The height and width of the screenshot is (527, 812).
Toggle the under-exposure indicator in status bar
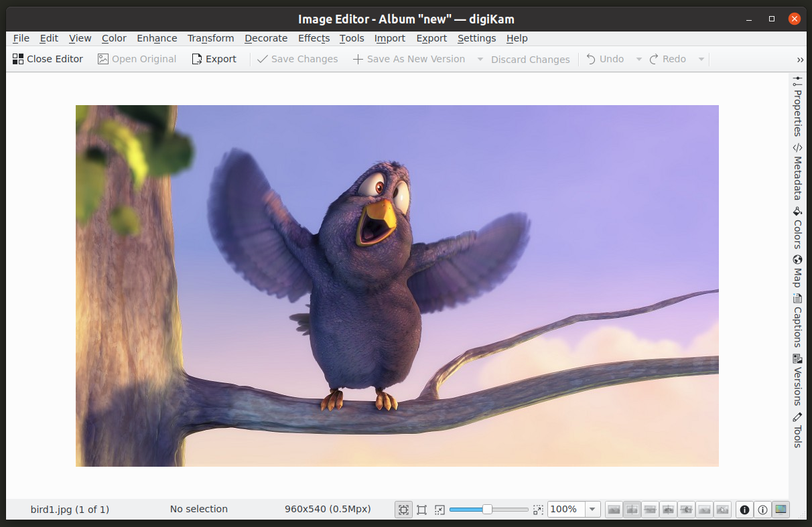click(x=744, y=510)
